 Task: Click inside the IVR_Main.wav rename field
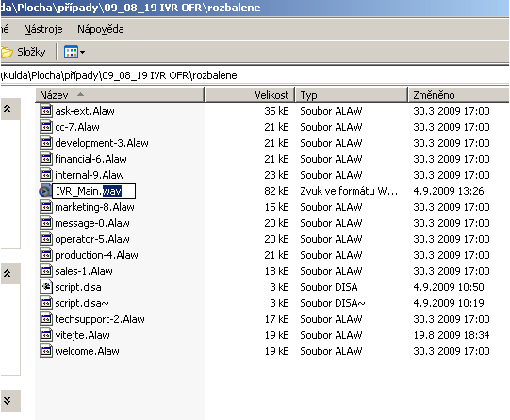pos(93,191)
